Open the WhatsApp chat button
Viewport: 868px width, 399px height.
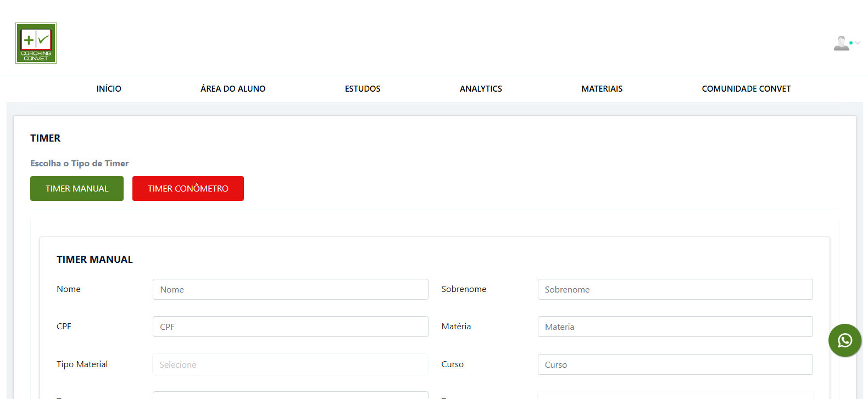(x=844, y=340)
